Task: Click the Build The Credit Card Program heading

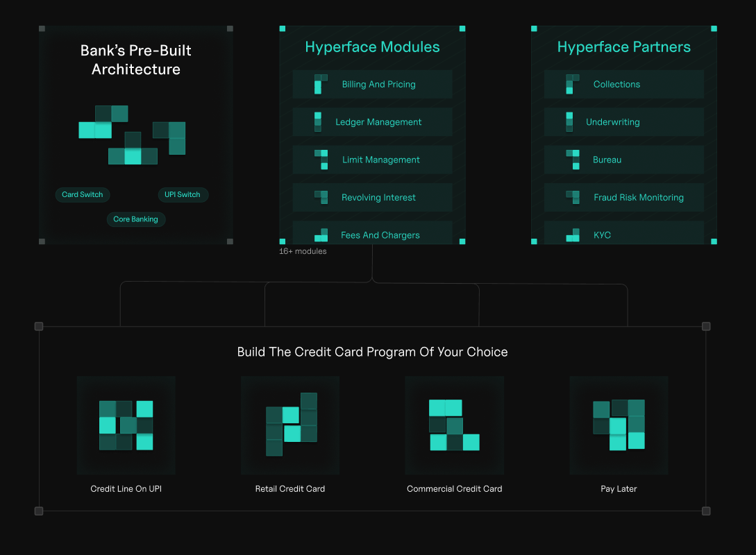Action: 372,352
